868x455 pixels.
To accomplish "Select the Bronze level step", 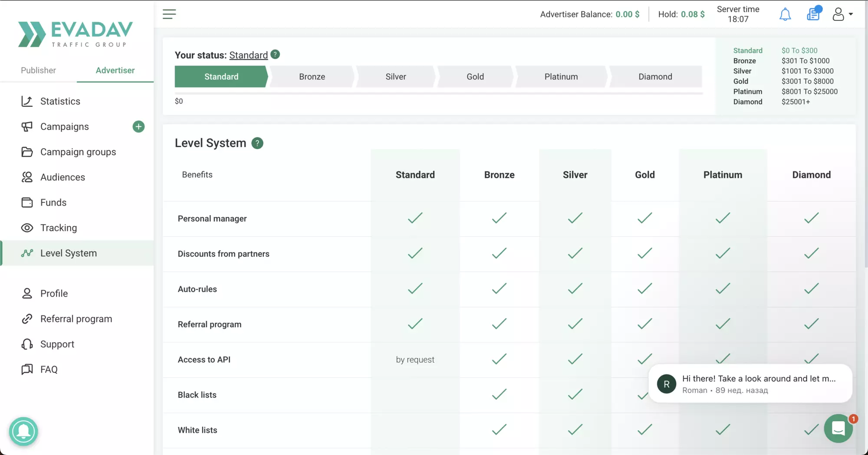I will click(312, 77).
